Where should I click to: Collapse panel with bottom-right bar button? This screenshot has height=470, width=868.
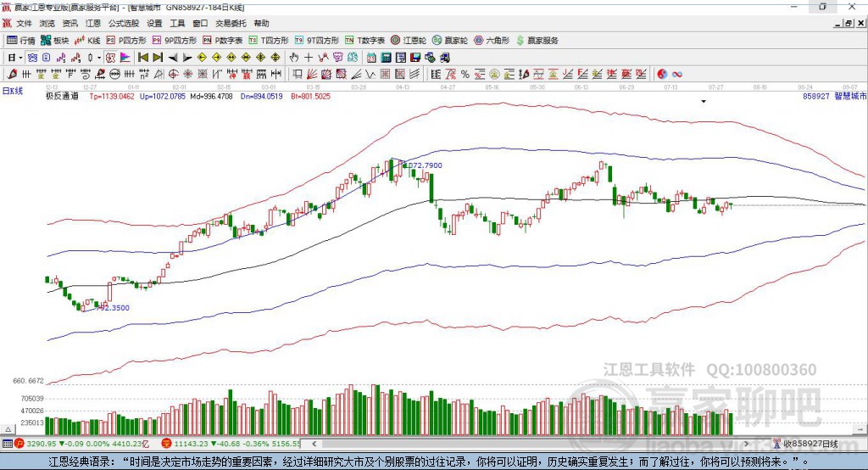(x=860, y=429)
